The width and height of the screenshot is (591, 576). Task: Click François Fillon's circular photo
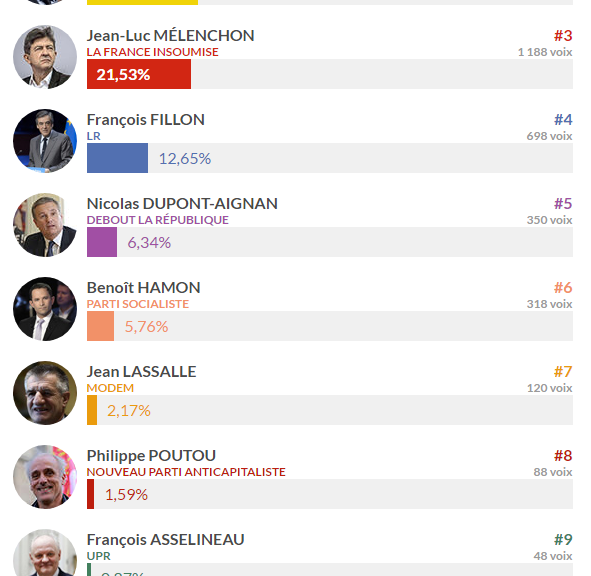pyautogui.click(x=45, y=141)
